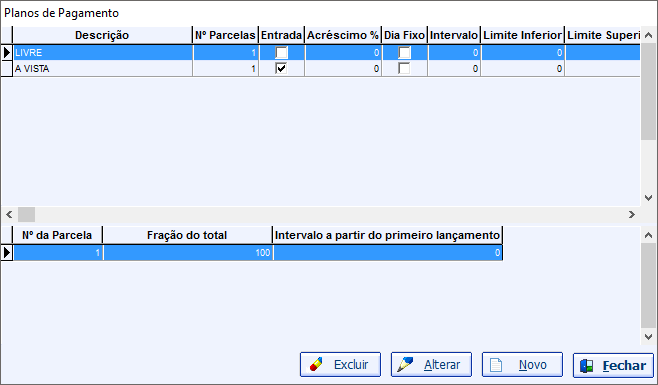Click the eraser icon on Excluir

pos(316,364)
